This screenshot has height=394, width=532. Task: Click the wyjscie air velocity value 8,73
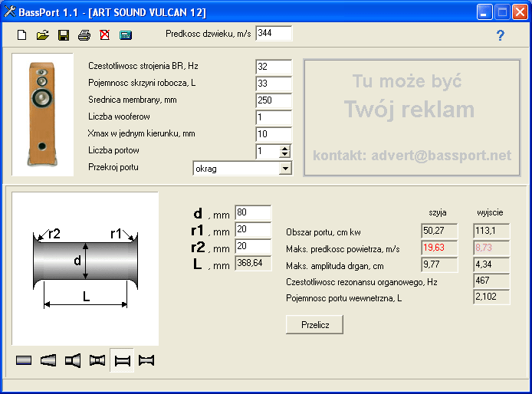(491, 248)
